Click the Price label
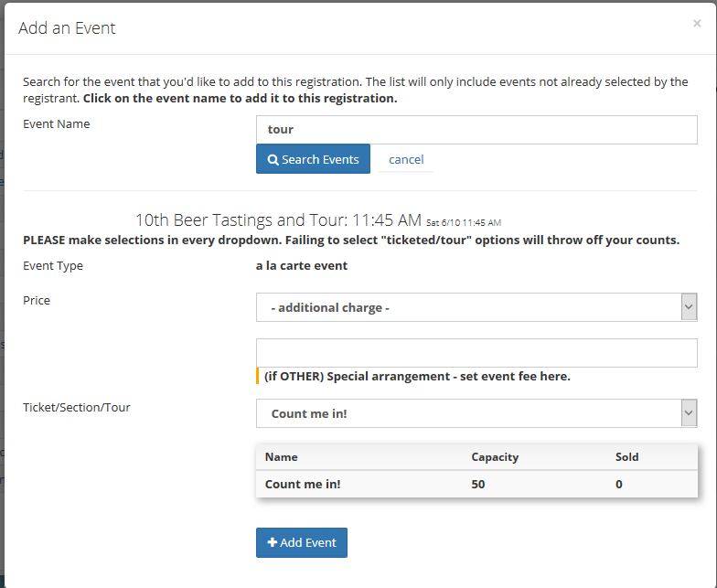This screenshot has width=717, height=588. tap(37, 300)
